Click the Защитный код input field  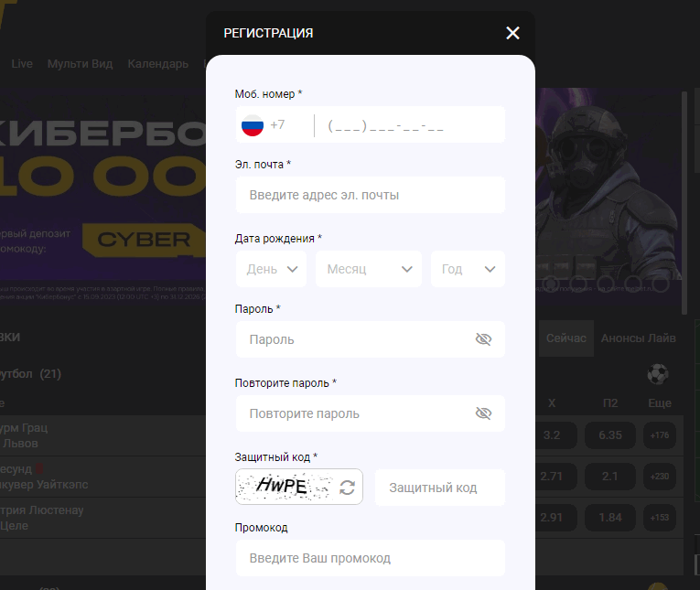[440, 488]
